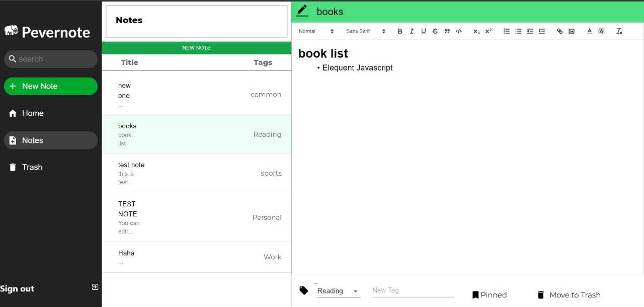Screen dimensions: 644x307
Task: Insert bulleted list
Action: [x=518, y=31]
